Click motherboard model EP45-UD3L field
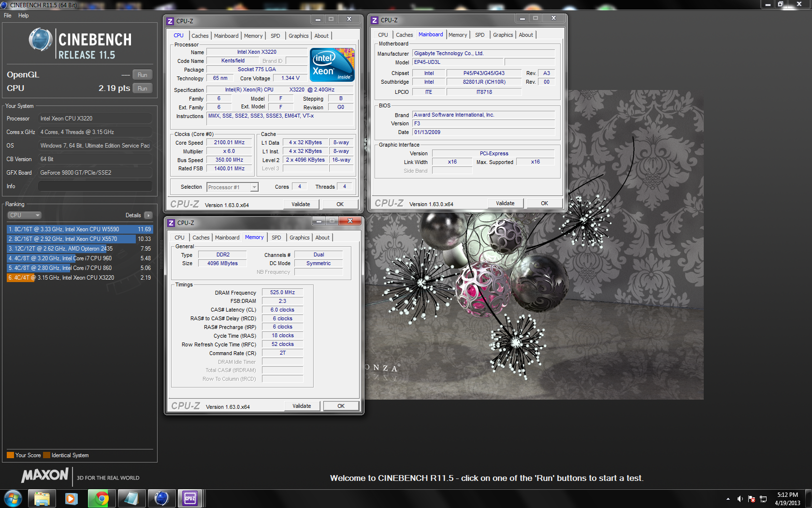Screen dimensions: 812x508 458,62
